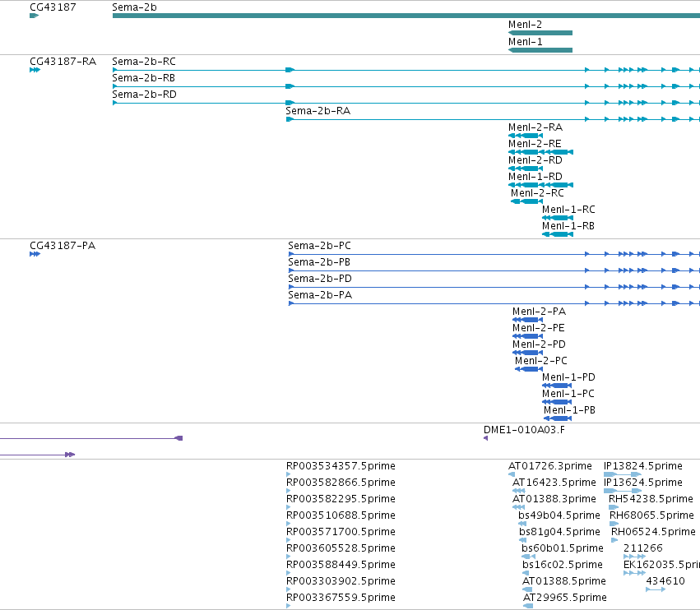
Task: Select the Sema-2b-PA protein track
Action: (x=494, y=303)
